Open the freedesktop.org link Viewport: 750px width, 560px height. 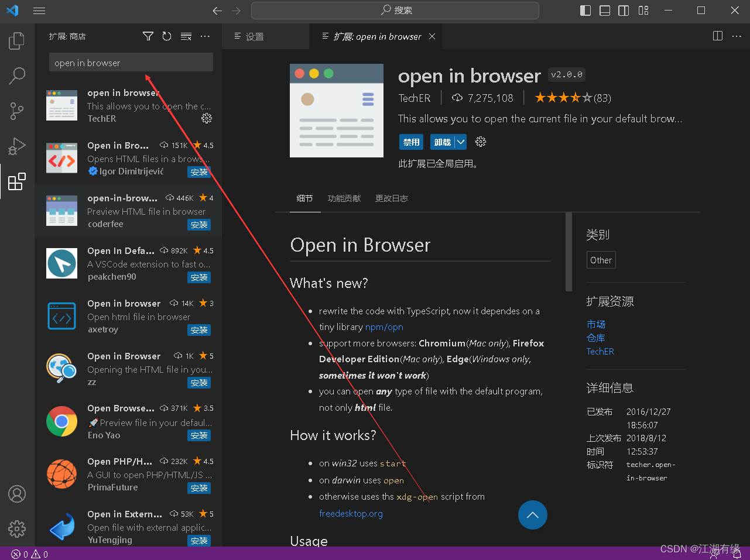[351, 513]
